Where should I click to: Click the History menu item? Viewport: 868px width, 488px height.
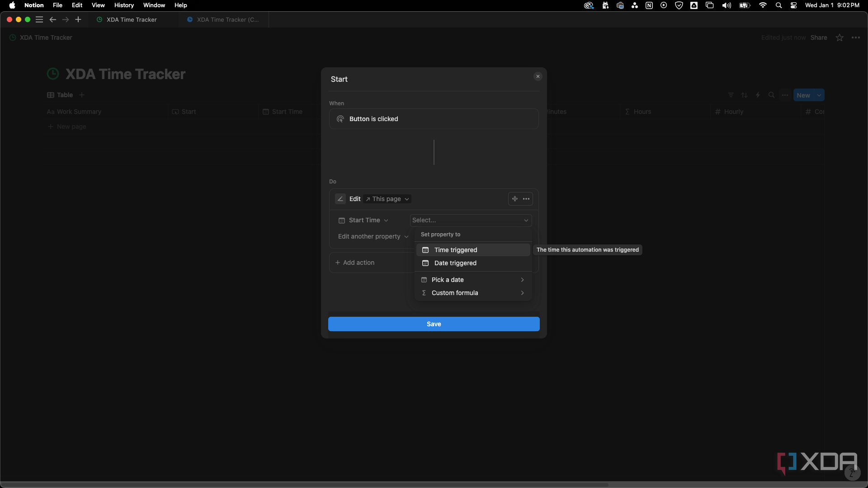coord(124,5)
